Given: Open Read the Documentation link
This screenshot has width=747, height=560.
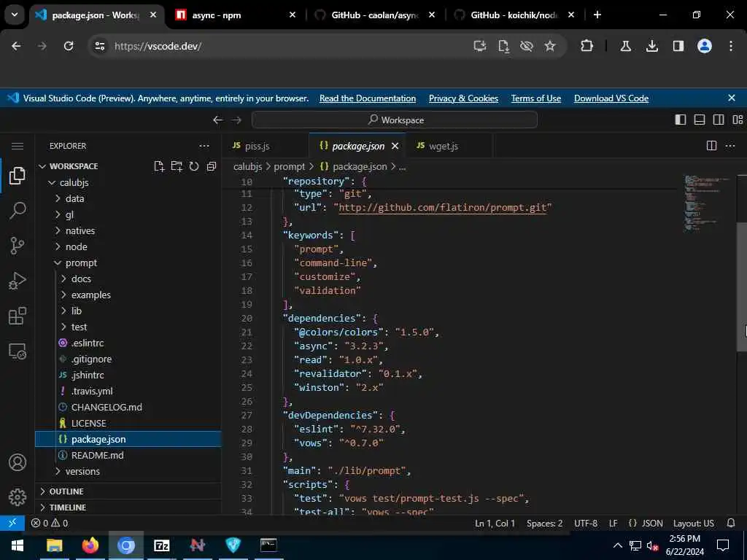Looking at the screenshot, I should coord(368,98).
